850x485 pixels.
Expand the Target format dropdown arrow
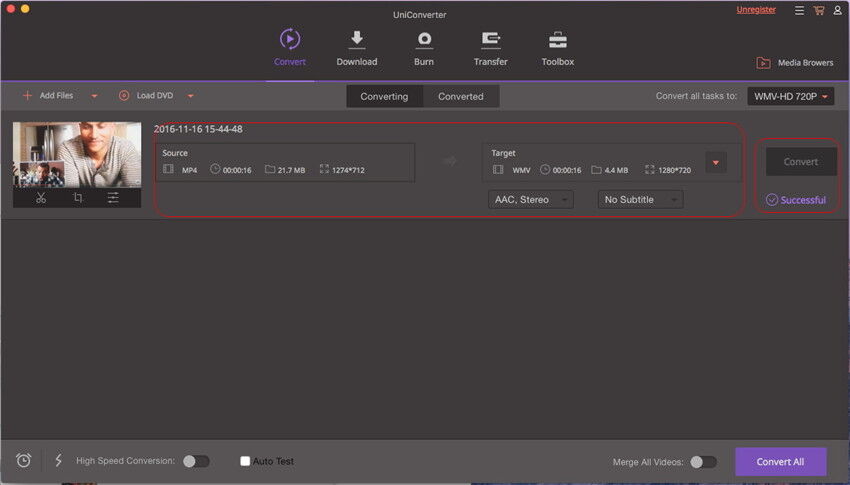coord(716,163)
